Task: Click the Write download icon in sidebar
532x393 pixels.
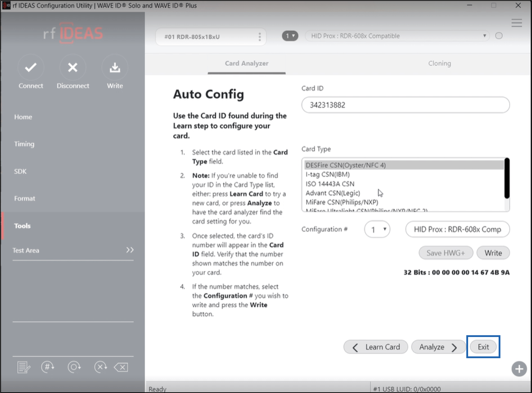Action: pos(115,67)
